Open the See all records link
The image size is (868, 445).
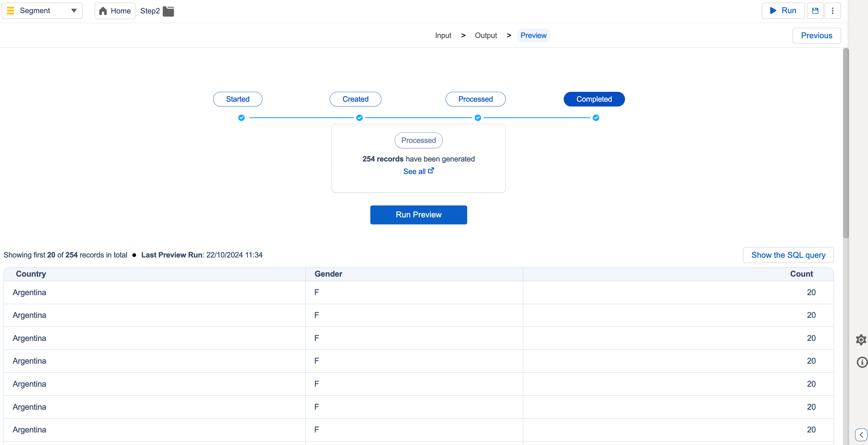(418, 171)
